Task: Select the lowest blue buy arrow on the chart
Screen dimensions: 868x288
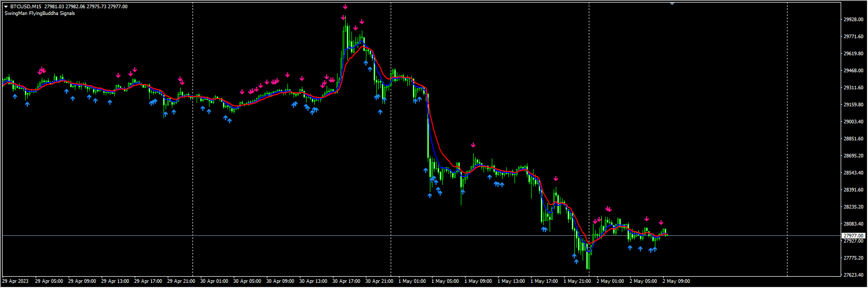Action: pos(576,262)
